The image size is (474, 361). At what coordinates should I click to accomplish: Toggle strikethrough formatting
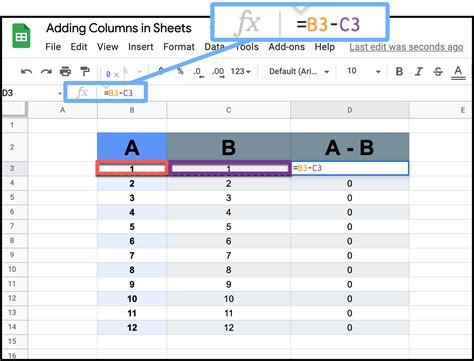point(438,71)
